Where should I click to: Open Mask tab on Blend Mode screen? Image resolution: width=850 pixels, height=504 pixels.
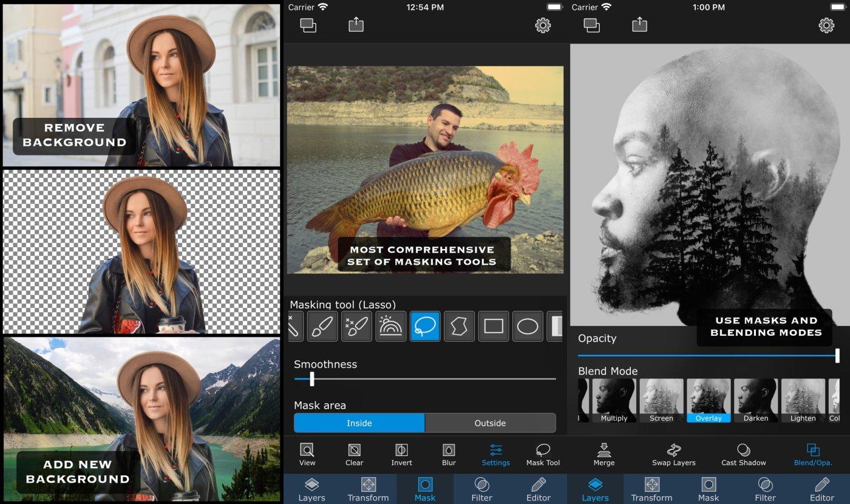[709, 489]
